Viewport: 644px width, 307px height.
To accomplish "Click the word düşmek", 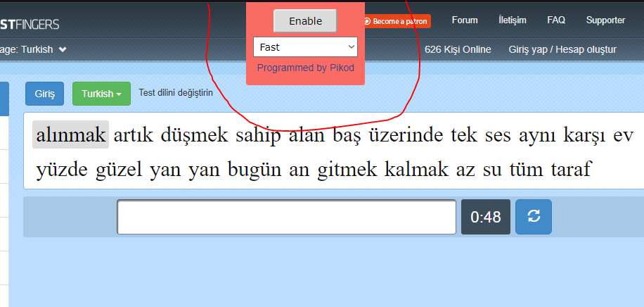I will pyautogui.click(x=194, y=135).
